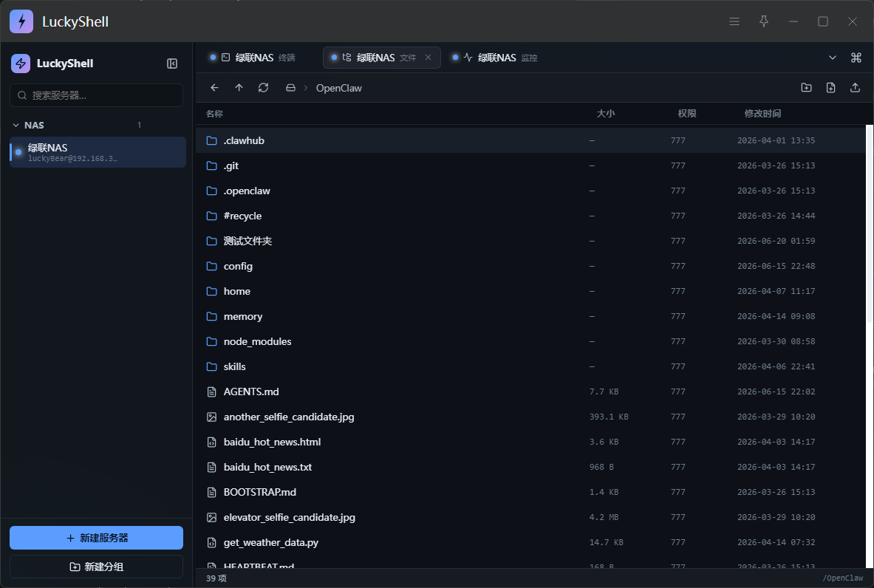Viewport: 874px width, 588px height.
Task: Upload a file icon
Action: pos(855,87)
